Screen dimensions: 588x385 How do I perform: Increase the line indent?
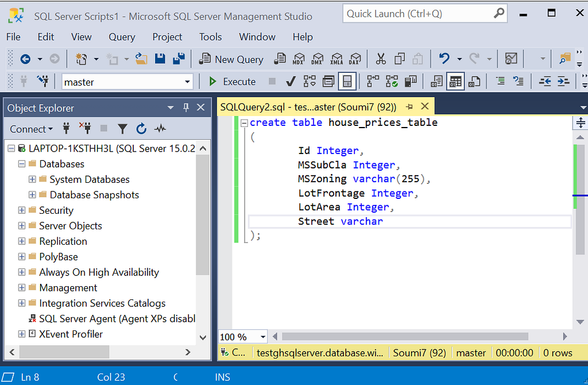[x=563, y=81]
